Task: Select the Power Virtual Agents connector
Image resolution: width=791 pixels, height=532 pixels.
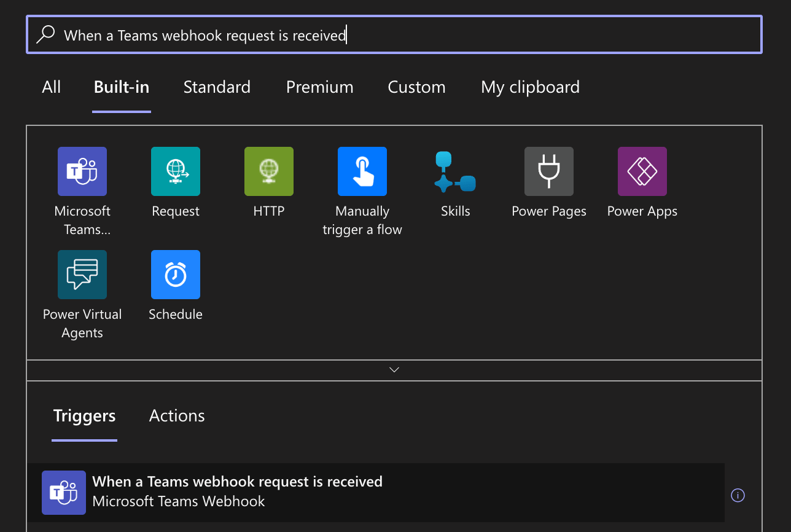Action: [x=82, y=275]
